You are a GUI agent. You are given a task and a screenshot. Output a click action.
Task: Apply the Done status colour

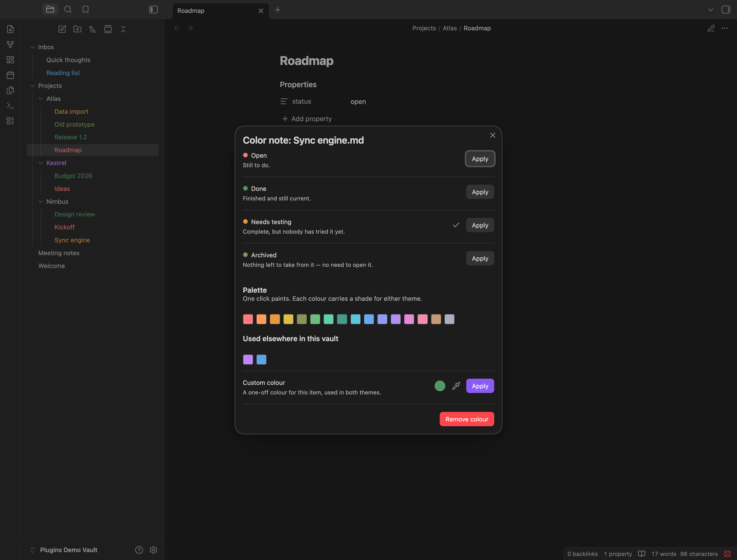(x=480, y=192)
